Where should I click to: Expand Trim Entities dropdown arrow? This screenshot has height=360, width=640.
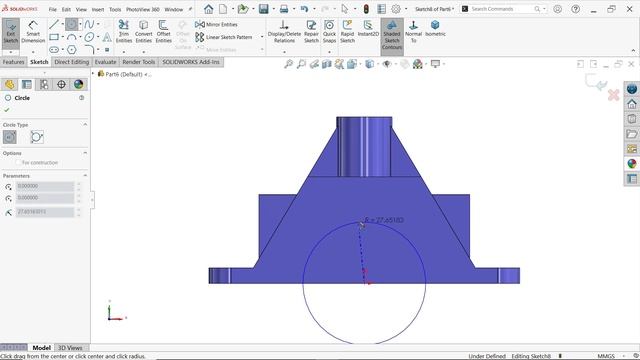tap(124, 52)
